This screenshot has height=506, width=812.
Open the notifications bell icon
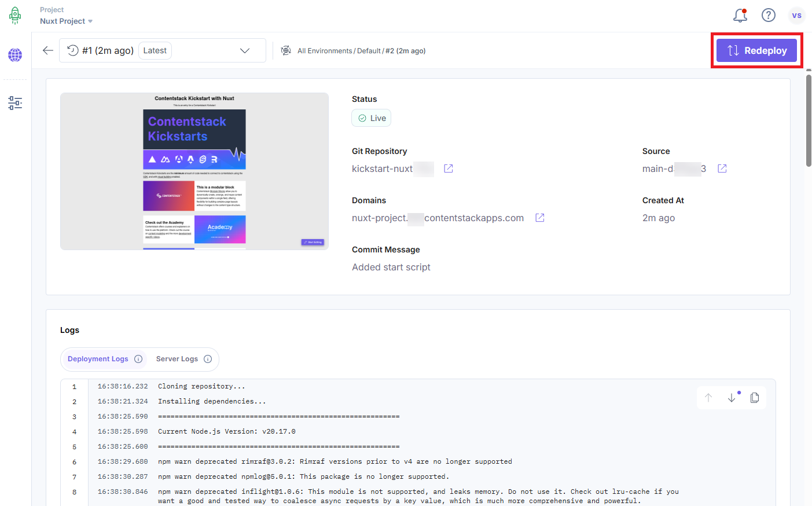click(x=740, y=15)
